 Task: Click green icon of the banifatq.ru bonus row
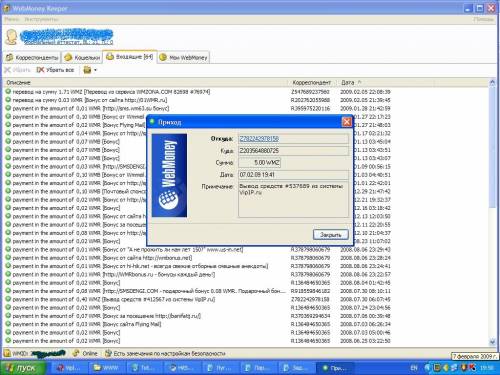click(x=8, y=316)
